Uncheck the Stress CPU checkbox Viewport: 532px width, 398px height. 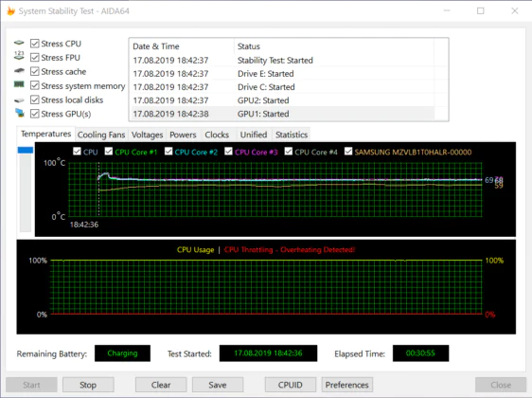click(x=35, y=44)
